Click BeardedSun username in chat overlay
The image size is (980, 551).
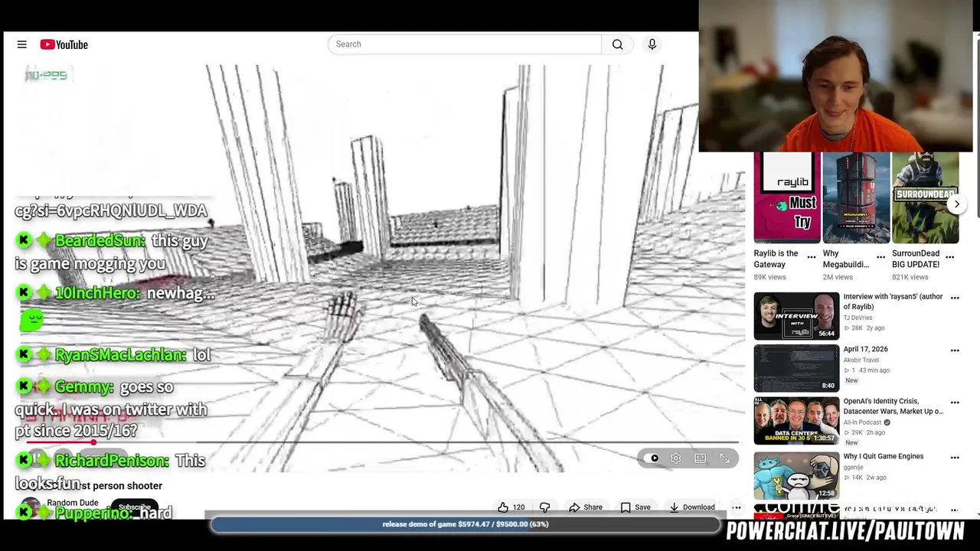pyautogui.click(x=100, y=241)
